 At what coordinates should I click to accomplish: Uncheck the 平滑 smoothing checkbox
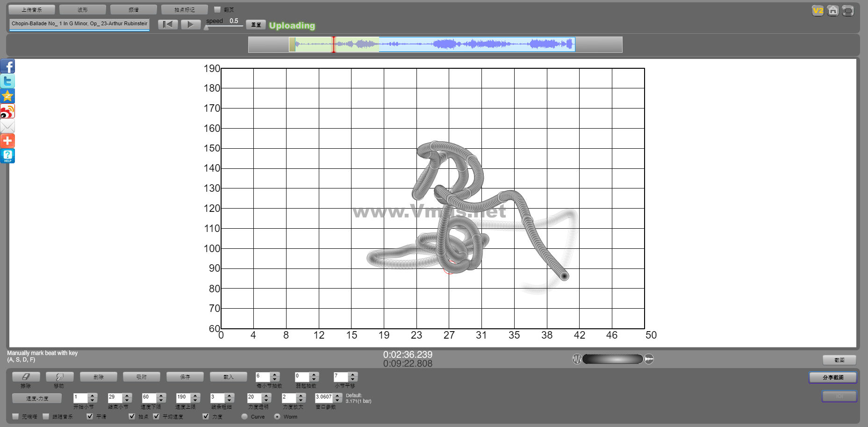coord(90,416)
